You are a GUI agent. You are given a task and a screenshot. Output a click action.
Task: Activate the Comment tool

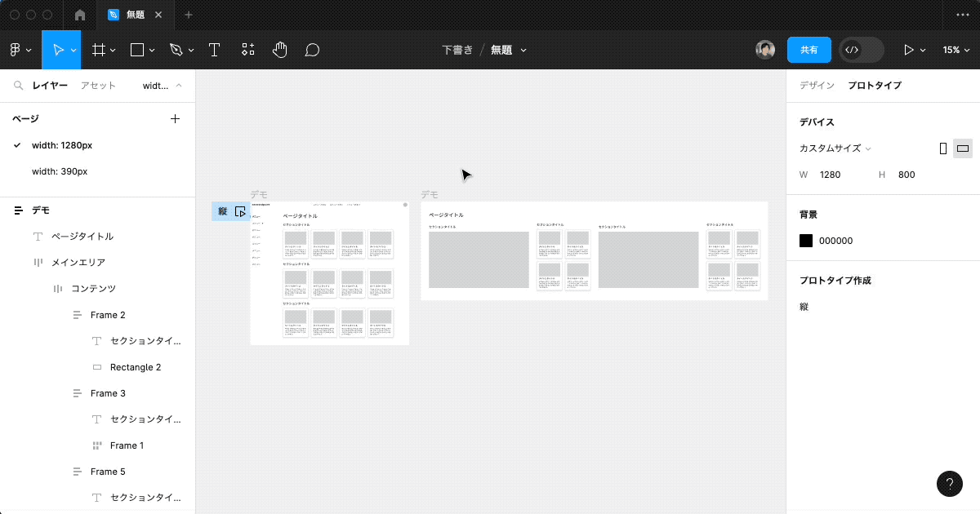311,50
